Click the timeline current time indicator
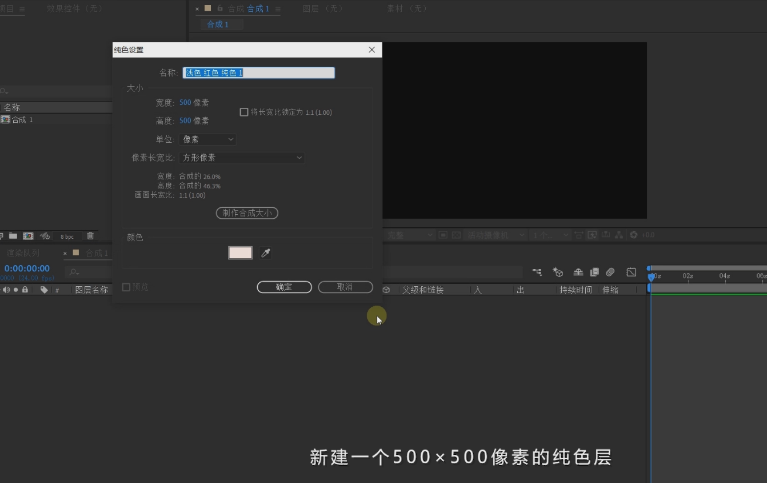The height and width of the screenshot is (483, 767). 651,276
